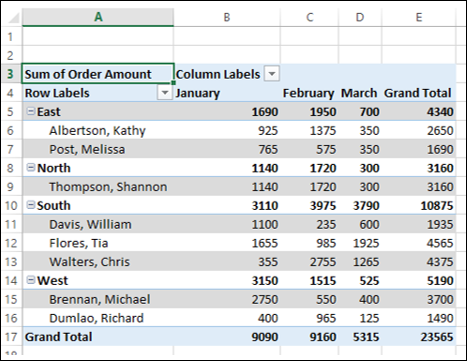Screen dimensions: 467x361
Task: Open the Row Labels filter dropdown
Action: click(x=165, y=93)
